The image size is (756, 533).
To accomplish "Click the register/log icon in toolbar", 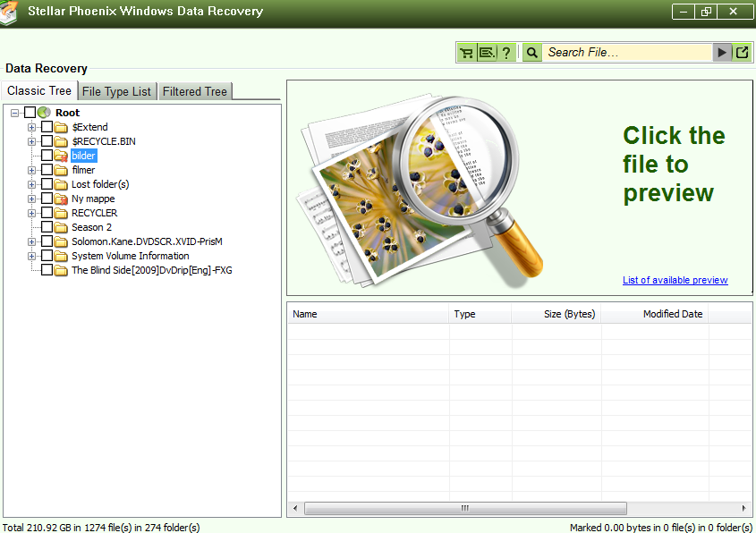I will 487,53.
